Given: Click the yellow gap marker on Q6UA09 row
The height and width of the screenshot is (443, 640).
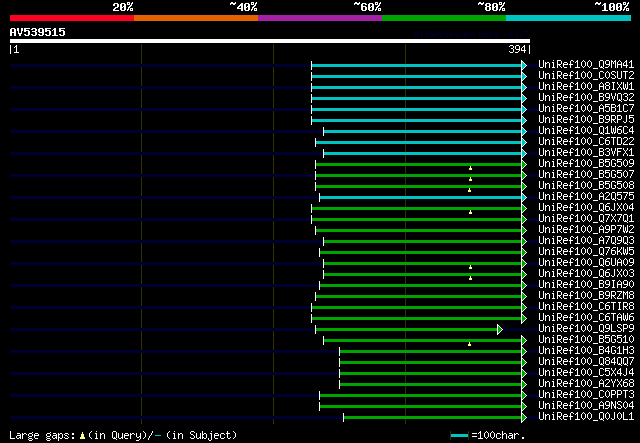Looking at the screenshot, I should click(x=470, y=267).
